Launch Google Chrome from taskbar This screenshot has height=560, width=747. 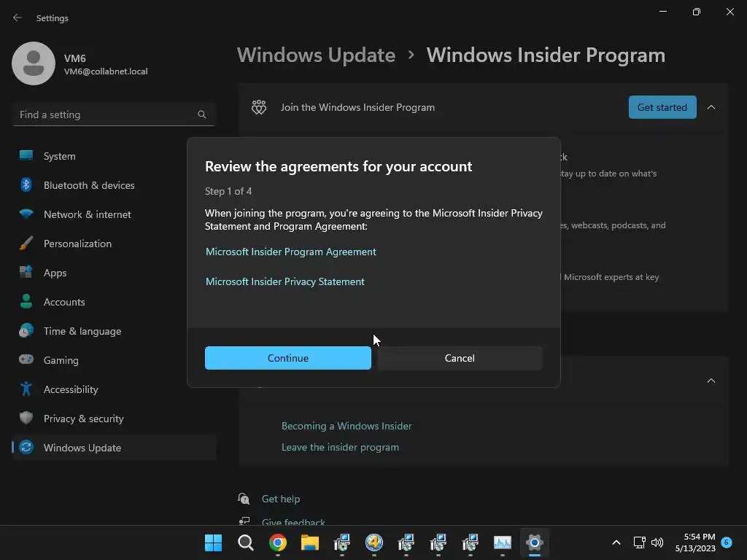click(x=278, y=542)
